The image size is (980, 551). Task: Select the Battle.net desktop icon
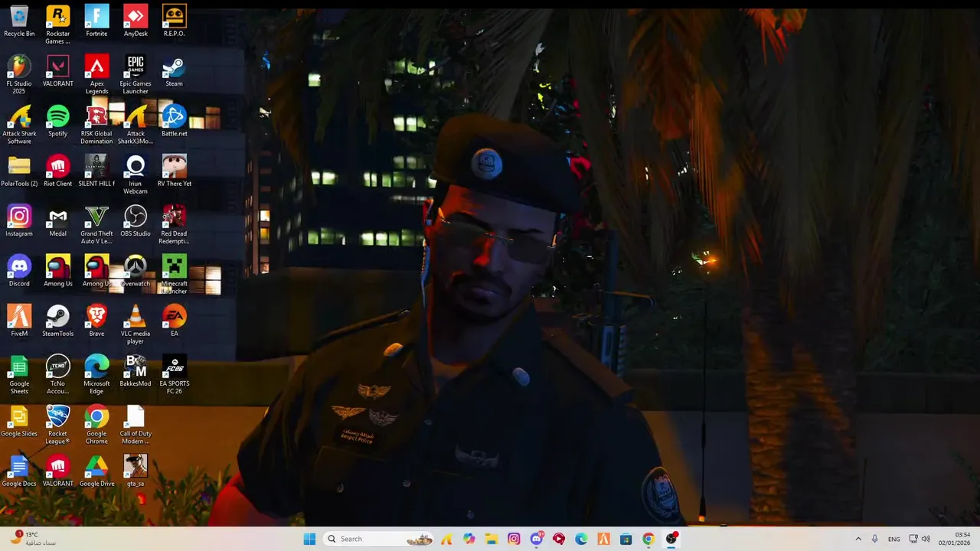coord(174,121)
